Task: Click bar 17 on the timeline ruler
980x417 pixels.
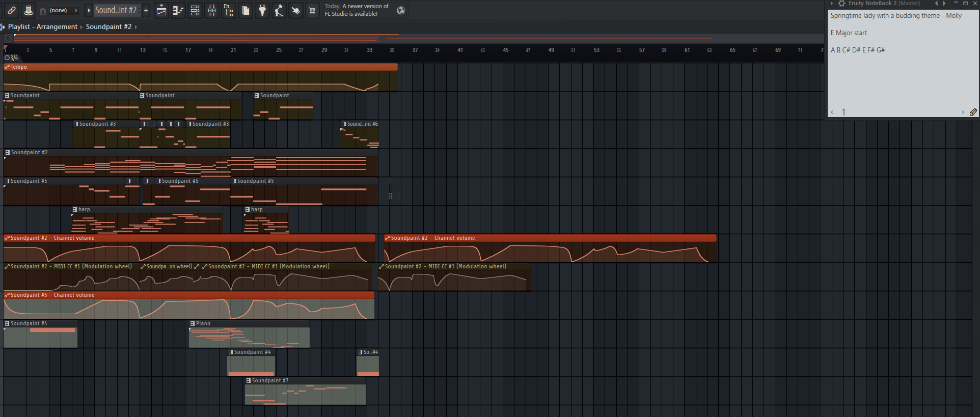Action: point(188,50)
